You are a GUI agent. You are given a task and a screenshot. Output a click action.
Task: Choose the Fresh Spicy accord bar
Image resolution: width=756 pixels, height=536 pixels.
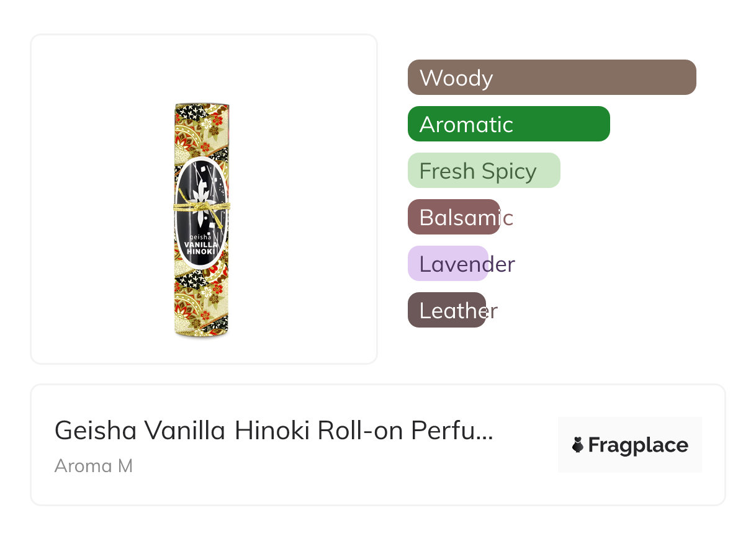point(484,171)
